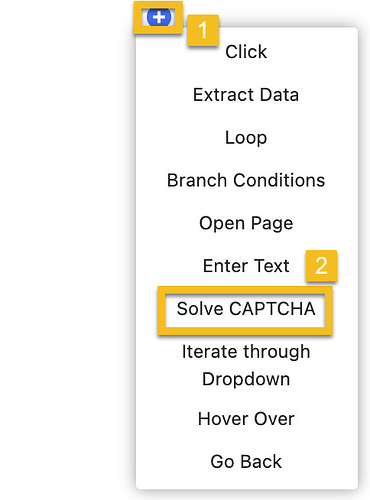Choose Extract Data from the menu
This screenshot has width=370, height=500.
click(x=246, y=95)
